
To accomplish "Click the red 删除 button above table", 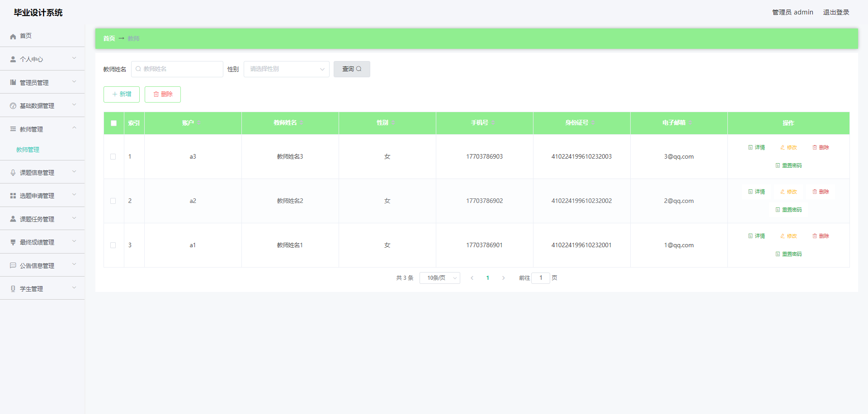I will (163, 94).
